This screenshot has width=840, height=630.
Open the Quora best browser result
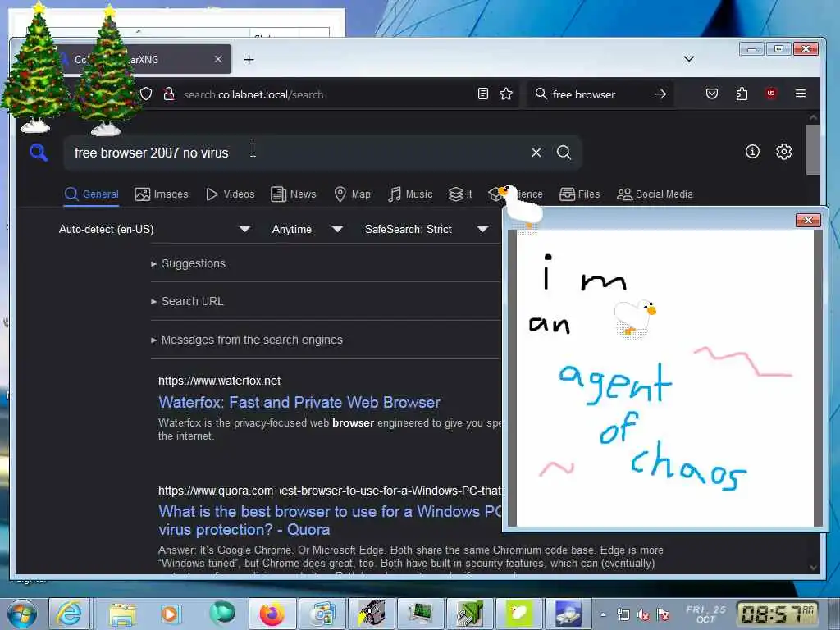(330, 520)
